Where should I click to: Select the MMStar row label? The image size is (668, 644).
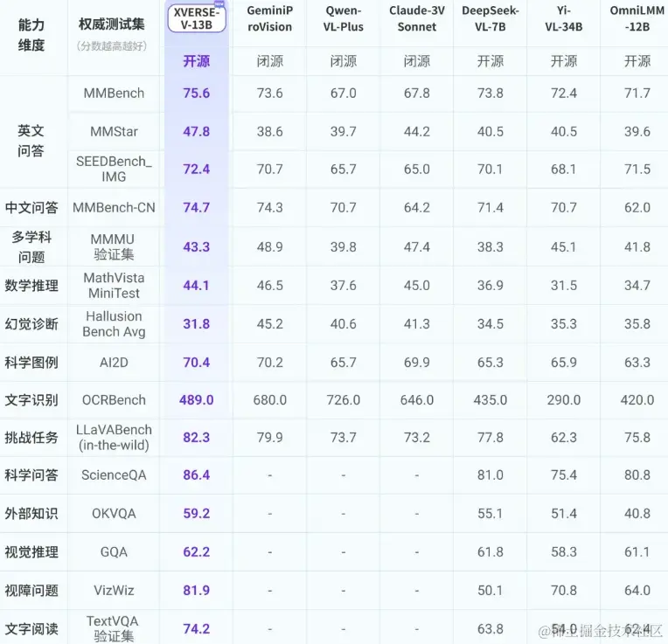114,132
